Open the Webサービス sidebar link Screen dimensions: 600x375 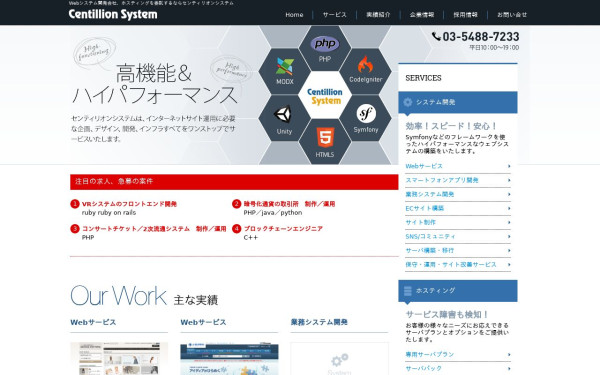tap(424, 166)
